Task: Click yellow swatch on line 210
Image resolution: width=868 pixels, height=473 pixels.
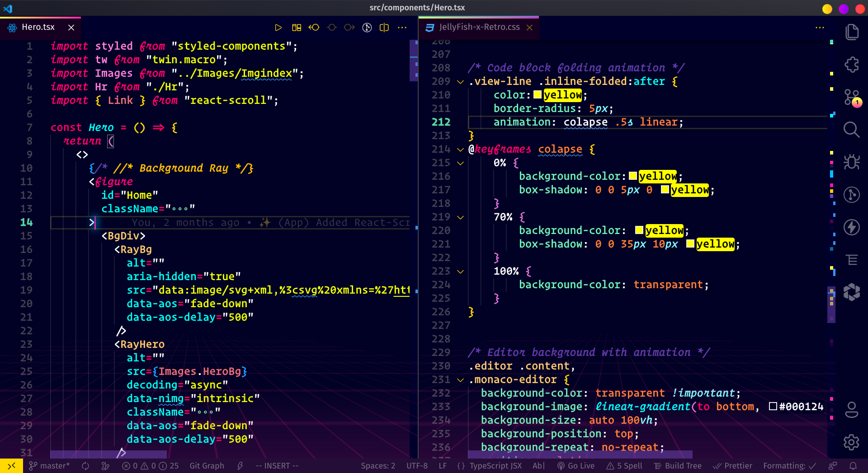Action: pos(538,94)
